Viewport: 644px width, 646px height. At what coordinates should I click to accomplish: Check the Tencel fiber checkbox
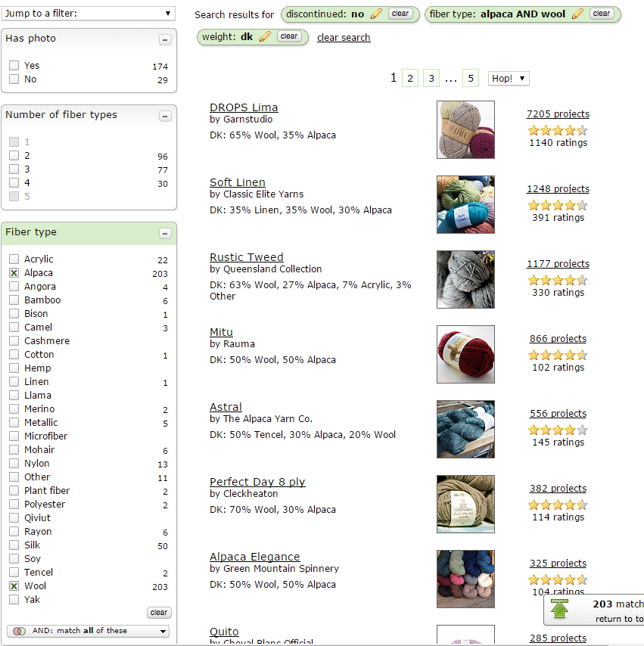[x=14, y=573]
